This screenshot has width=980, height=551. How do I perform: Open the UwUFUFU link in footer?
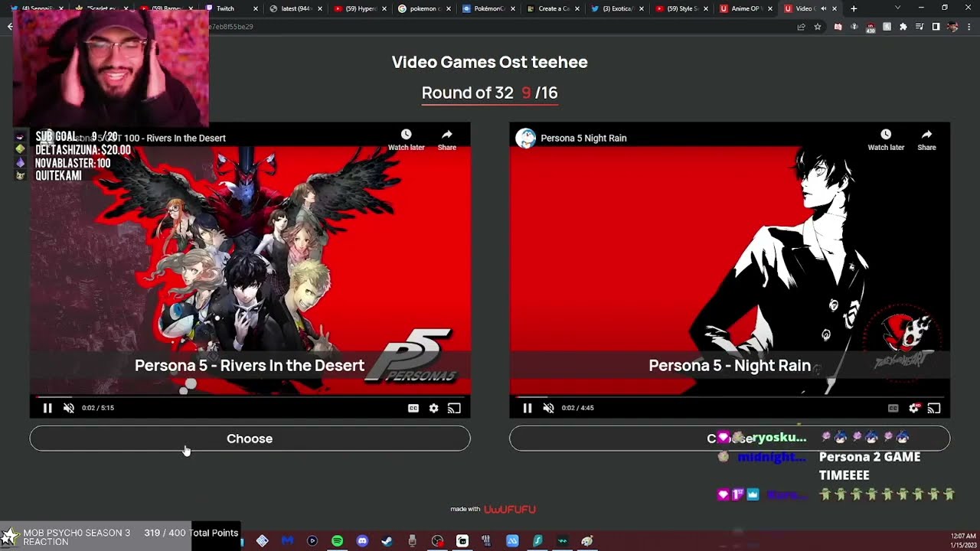510,509
